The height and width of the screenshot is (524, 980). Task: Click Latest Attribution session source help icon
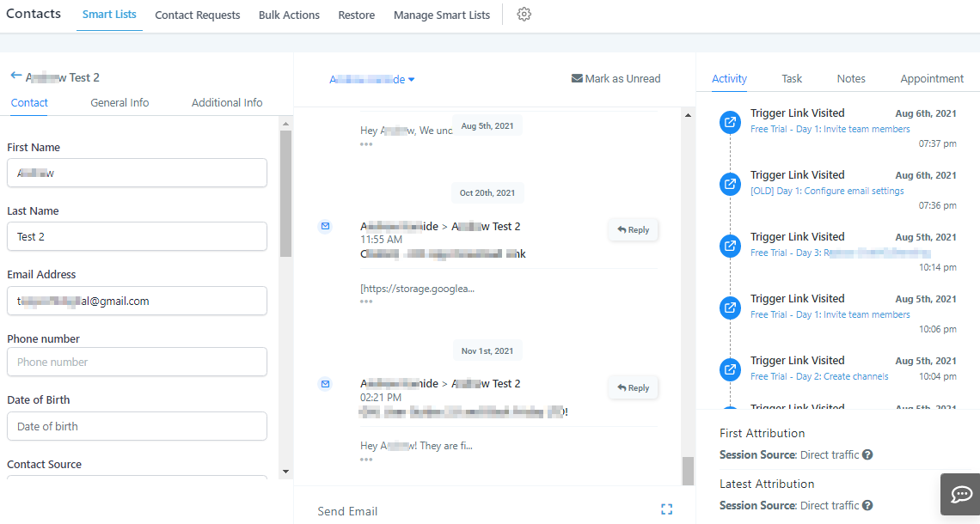click(867, 505)
